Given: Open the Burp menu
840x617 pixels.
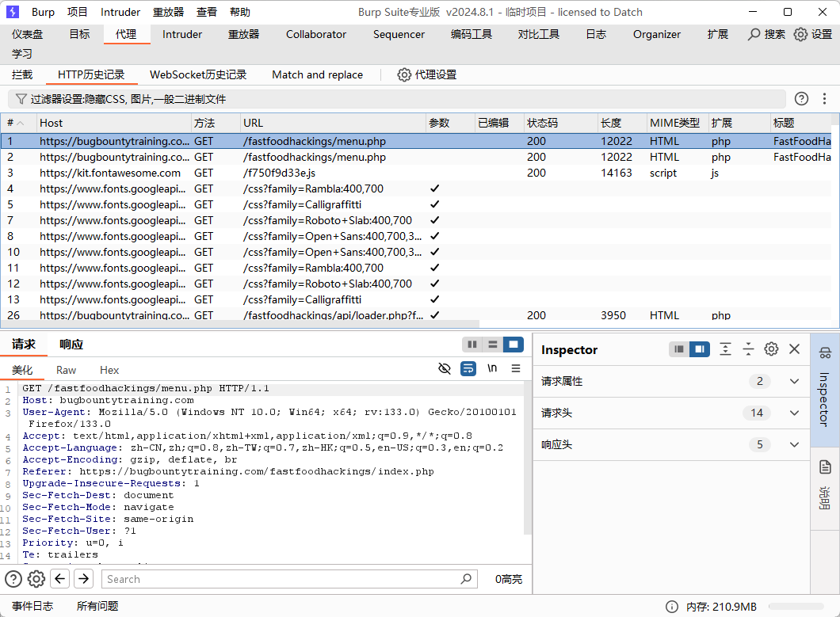Looking at the screenshot, I should pos(43,12).
